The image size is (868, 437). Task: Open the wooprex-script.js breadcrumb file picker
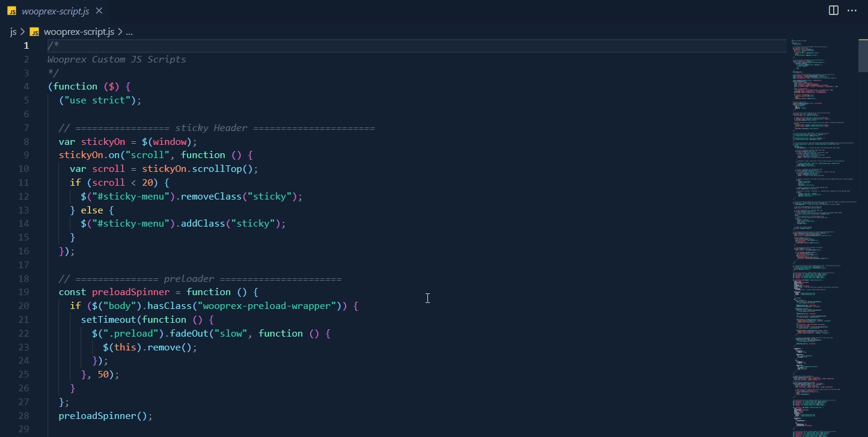[79, 32]
